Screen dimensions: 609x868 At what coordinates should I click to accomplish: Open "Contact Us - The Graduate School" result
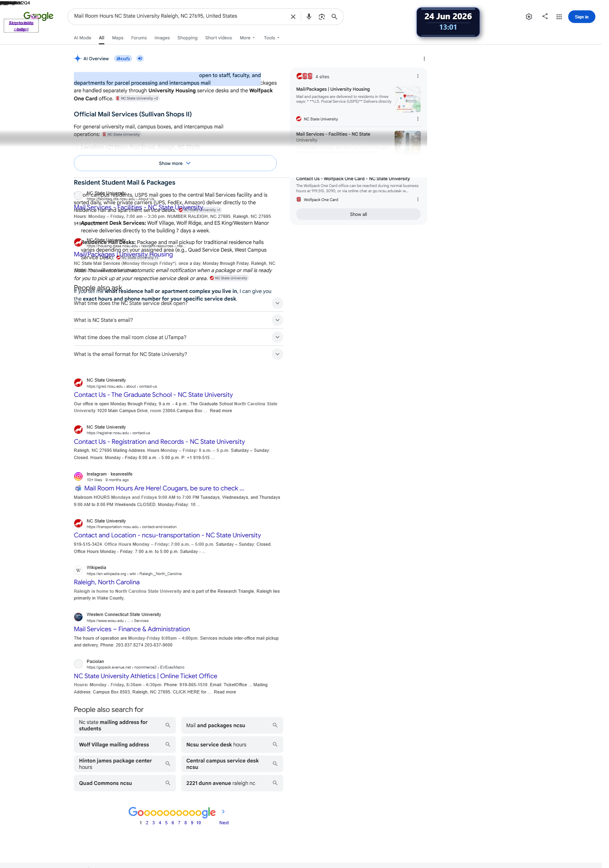[x=153, y=395]
